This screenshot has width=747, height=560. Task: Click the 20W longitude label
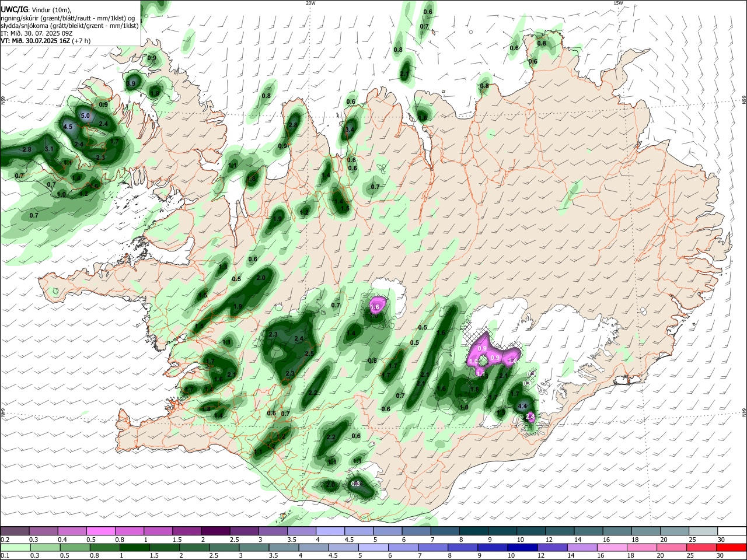(x=310, y=3)
